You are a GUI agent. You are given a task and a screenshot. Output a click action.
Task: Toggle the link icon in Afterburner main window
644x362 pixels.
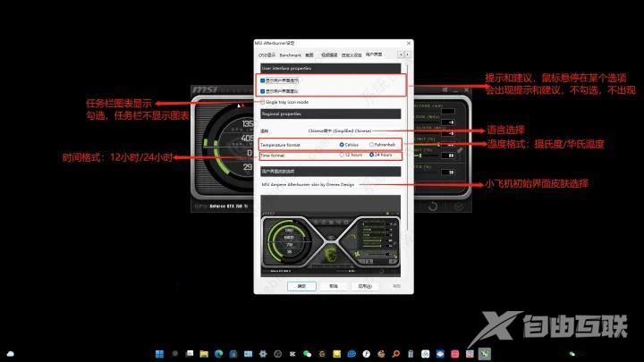[x=460, y=151]
